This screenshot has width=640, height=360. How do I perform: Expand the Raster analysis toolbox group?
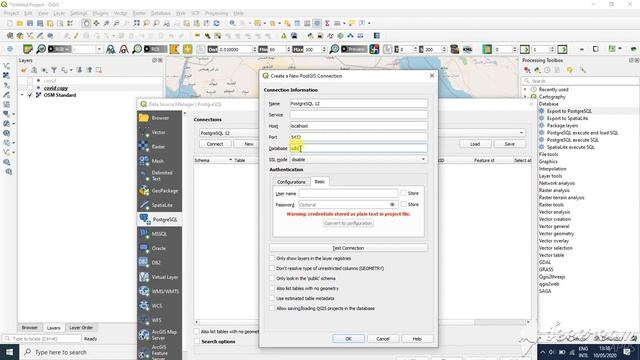click(554, 190)
